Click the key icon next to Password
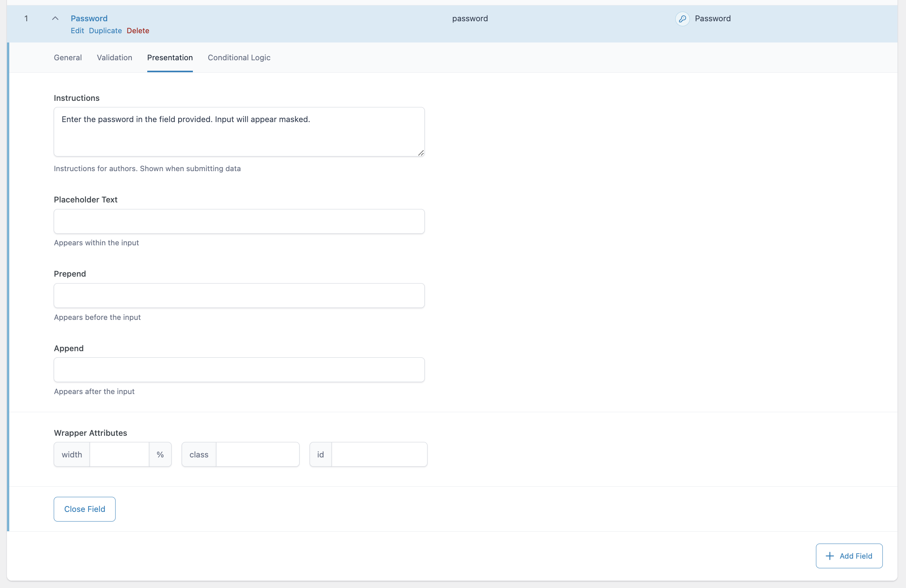 point(682,19)
